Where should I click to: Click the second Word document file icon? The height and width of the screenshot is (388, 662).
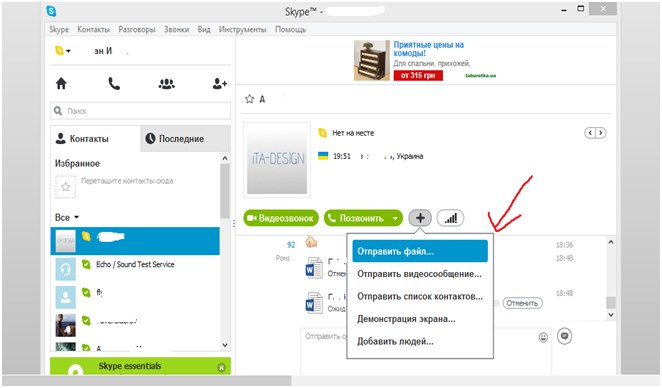pyautogui.click(x=314, y=303)
